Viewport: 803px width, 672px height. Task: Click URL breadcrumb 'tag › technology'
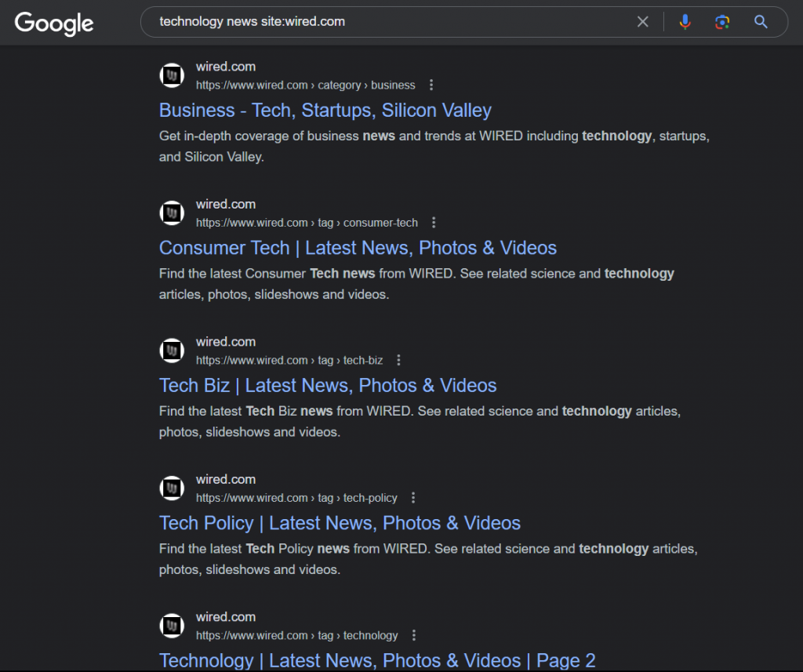pos(358,636)
